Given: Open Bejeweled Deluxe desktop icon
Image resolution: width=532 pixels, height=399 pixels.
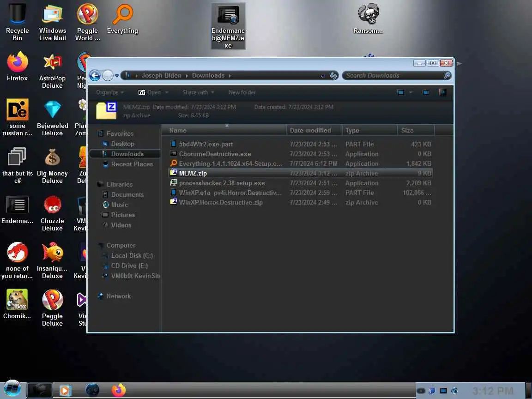Looking at the screenshot, I should click(52, 118).
